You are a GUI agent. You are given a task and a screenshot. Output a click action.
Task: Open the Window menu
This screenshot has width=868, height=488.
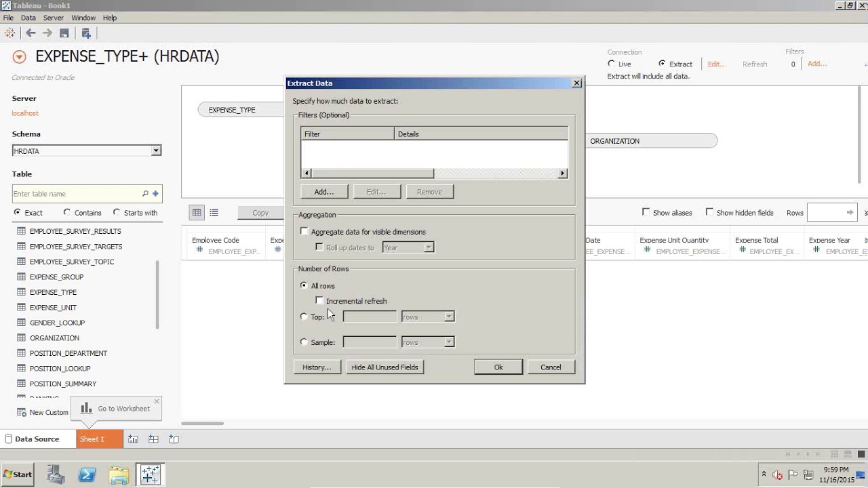click(83, 18)
